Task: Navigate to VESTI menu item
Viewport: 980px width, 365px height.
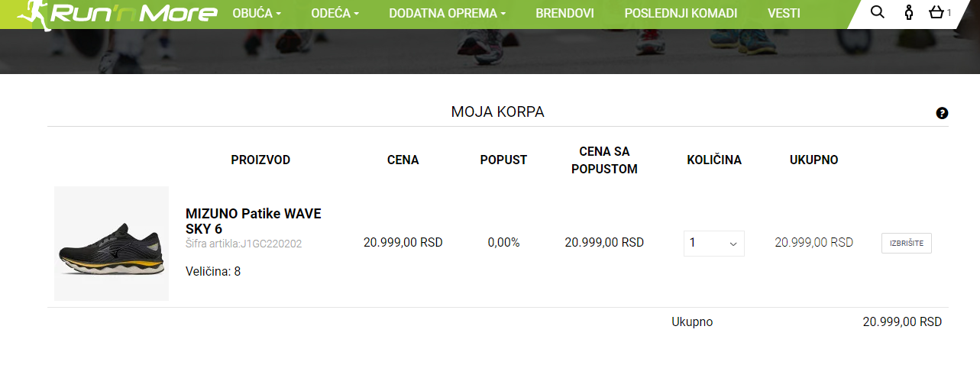Action: click(784, 14)
